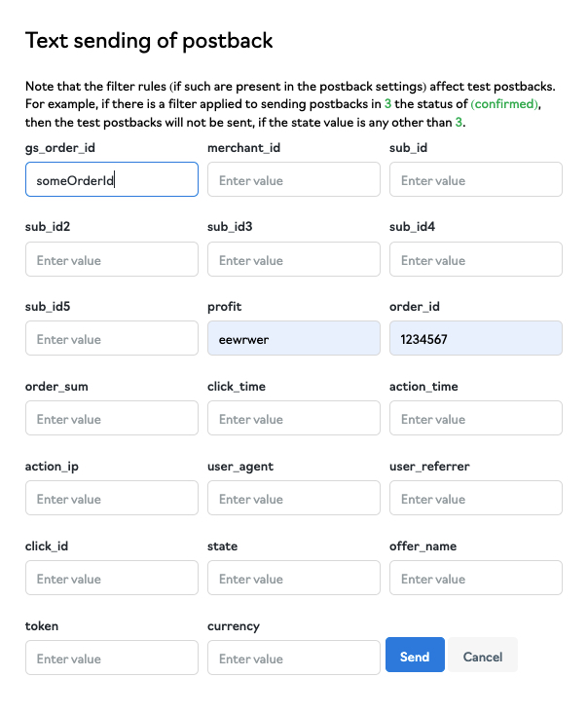This screenshot has height=715, width=588.
Task: Select the user_referrer field
Action: 476,498
